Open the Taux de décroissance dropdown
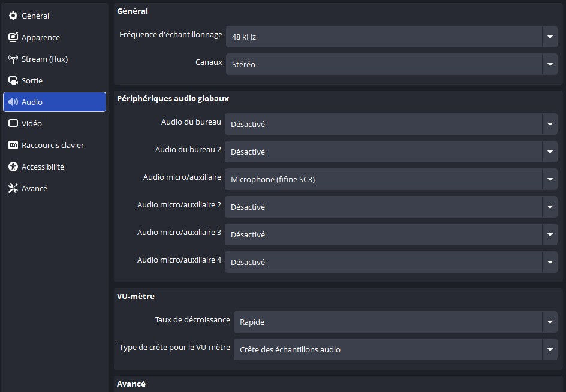The width and height of the screenshot is (566, 392). pyautogui.click(x=396, y=322)
